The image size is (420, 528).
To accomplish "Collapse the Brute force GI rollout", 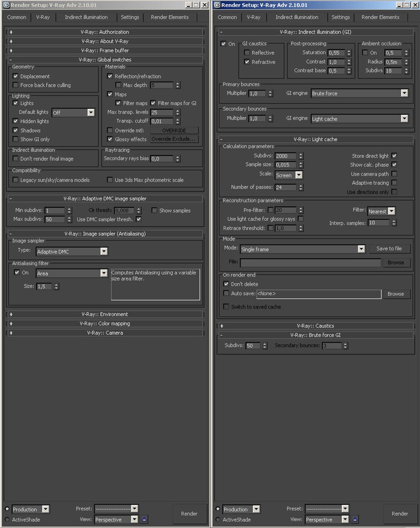I will [x=315, y=335].
